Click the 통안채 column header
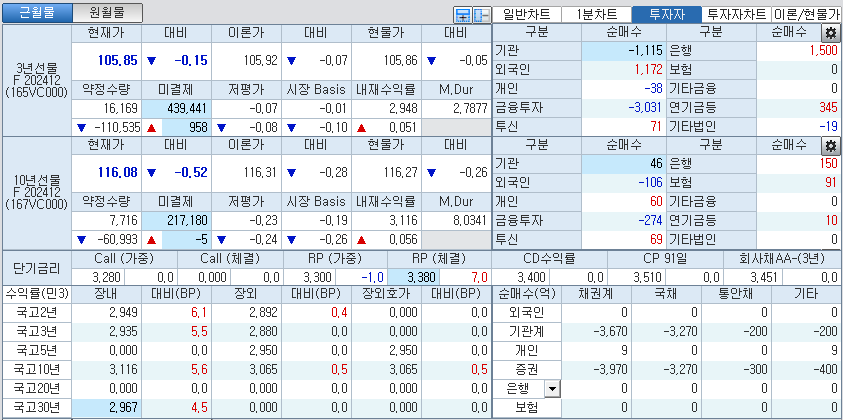Screen dimensions: 843x420 point(737,294)
